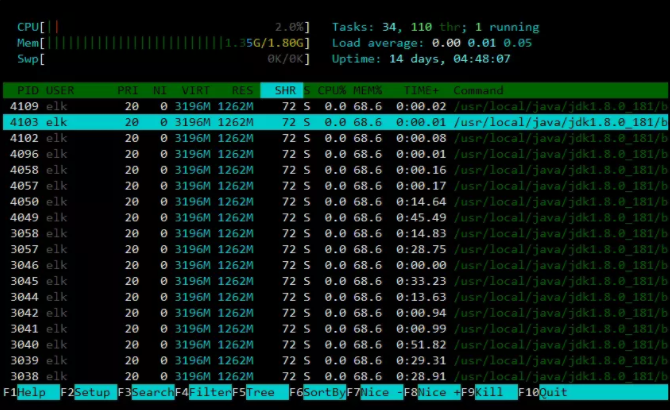Toggle F5 Tree view
Viewport: 670px width, 410px height.
[x=260, y=392]
